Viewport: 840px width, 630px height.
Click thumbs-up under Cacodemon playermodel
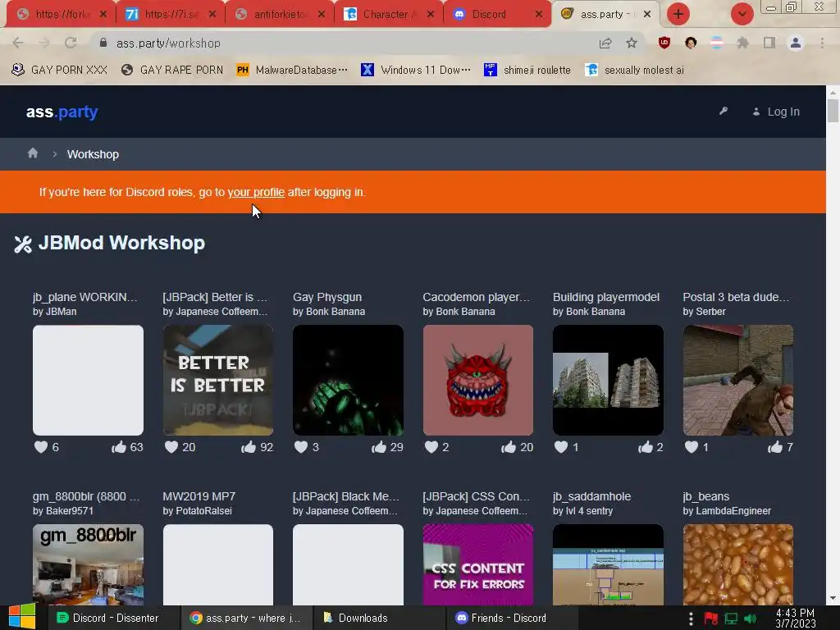click(x=509, y=447)
